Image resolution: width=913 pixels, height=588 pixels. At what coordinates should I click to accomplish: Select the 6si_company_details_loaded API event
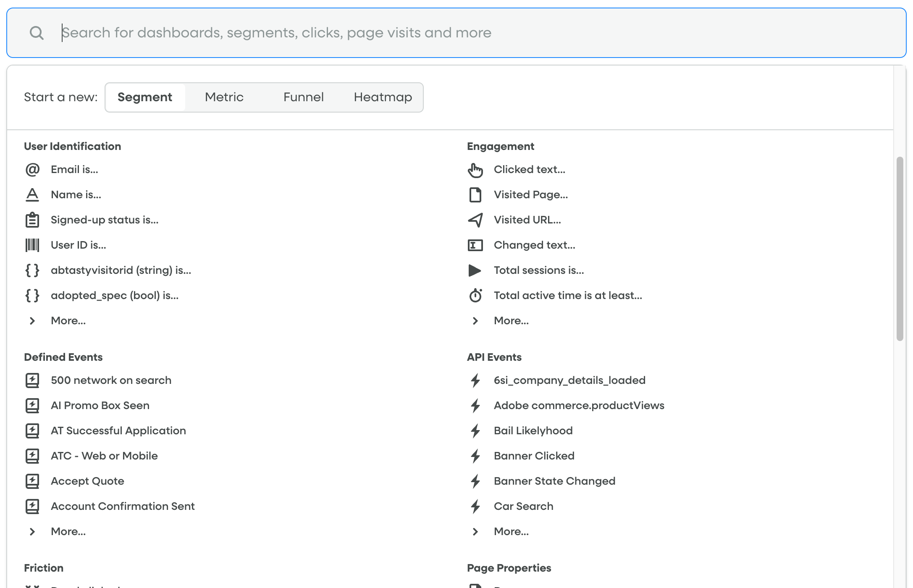[570, 381]
